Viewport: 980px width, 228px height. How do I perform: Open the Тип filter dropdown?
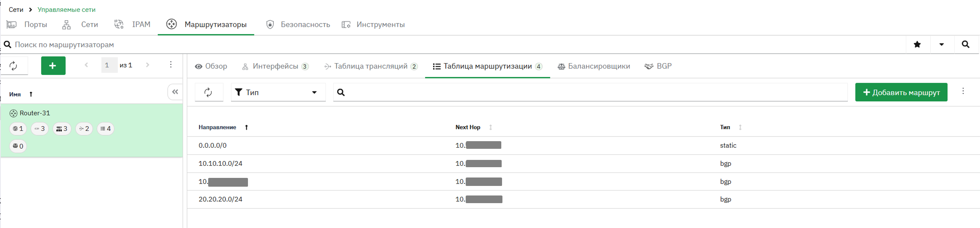tap(278, 92)
